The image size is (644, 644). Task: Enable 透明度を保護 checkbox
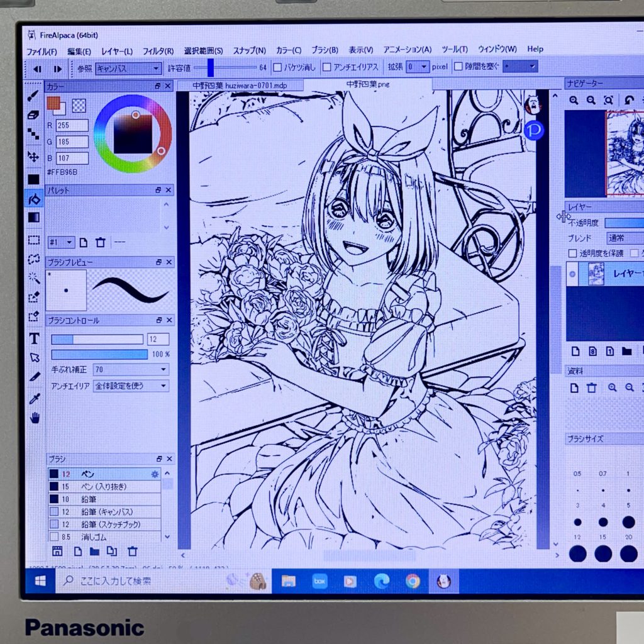click(x=572, y=253)
